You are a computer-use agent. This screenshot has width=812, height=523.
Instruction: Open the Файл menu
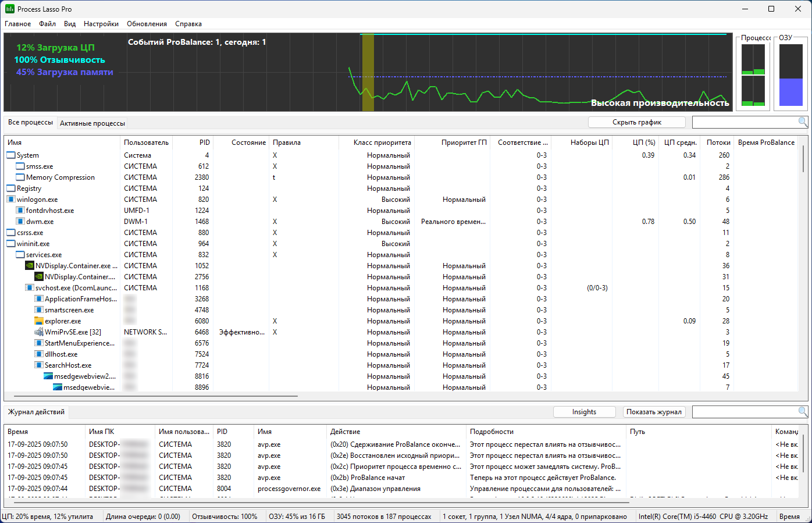pos(48,24)
